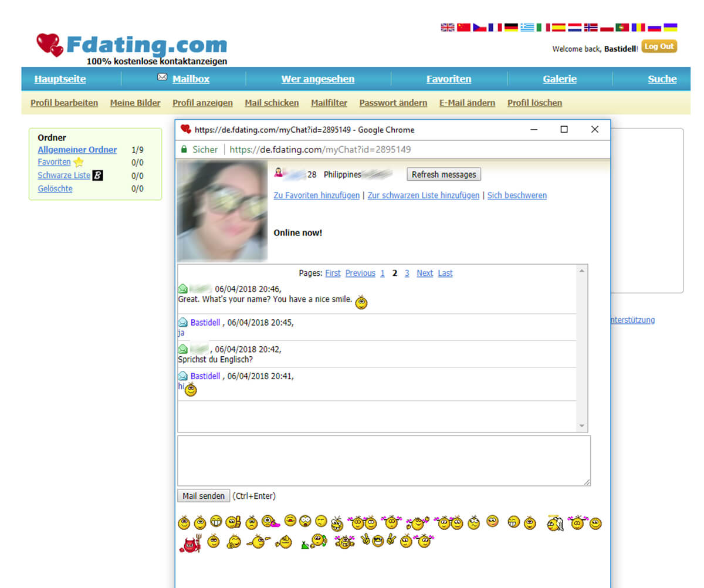The image size is (704, 588).
Task: Log out with the Log Out button
Action: pos(659,46)
